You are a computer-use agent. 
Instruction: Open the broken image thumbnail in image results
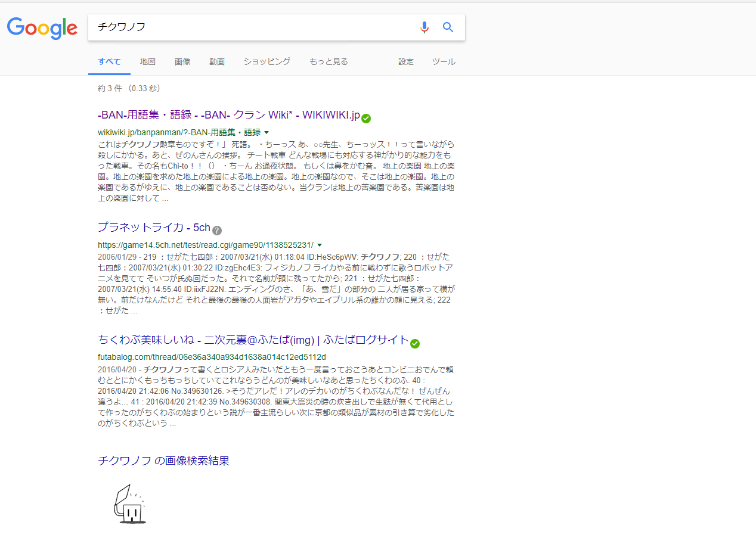[129, 504]
